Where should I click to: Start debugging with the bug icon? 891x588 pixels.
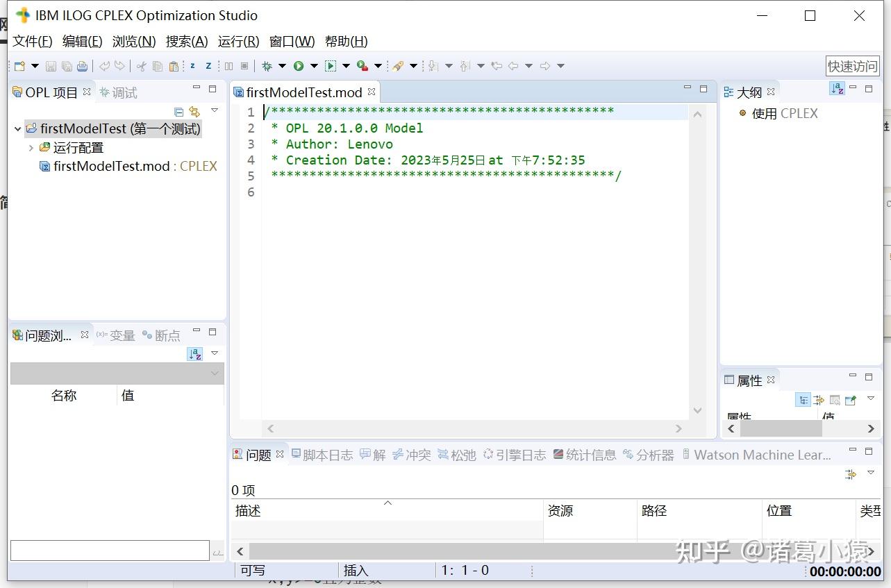point(268,66)
